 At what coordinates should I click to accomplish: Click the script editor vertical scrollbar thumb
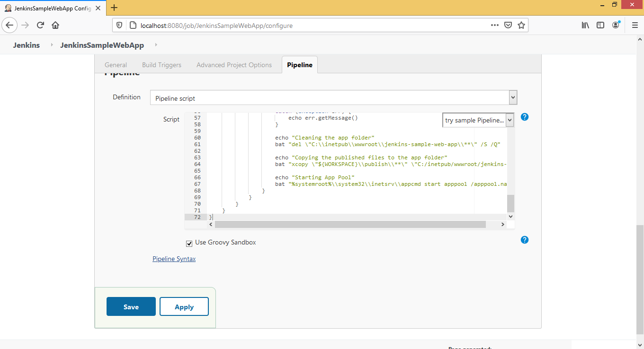(510, 203)
